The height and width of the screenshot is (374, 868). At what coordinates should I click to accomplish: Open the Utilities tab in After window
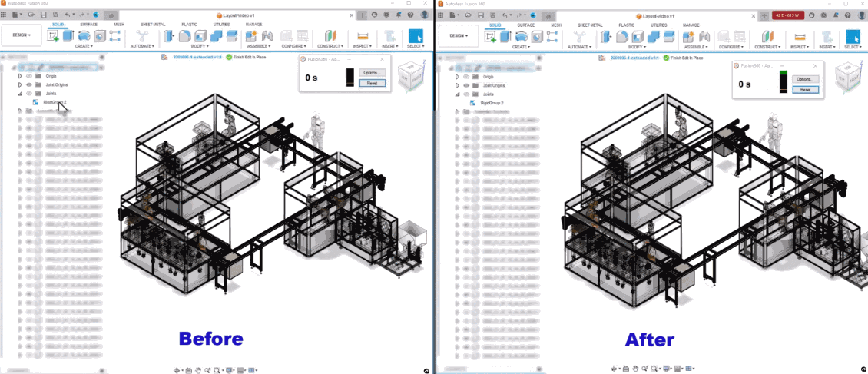658,25
